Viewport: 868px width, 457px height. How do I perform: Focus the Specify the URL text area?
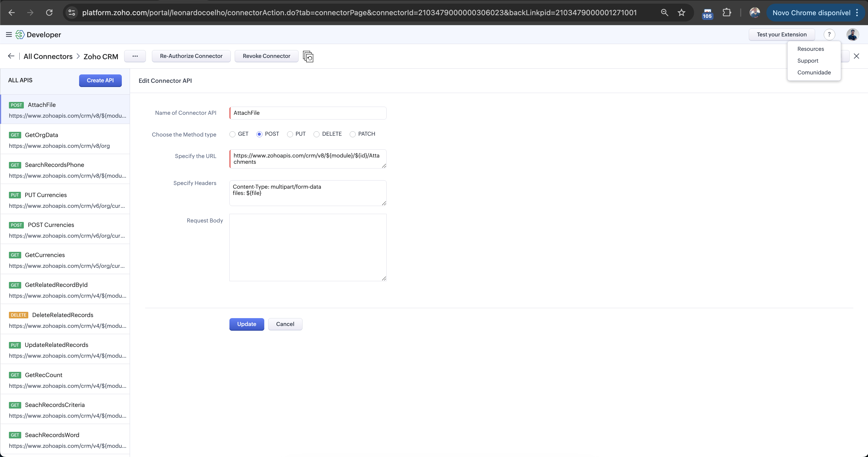(308, 159)
